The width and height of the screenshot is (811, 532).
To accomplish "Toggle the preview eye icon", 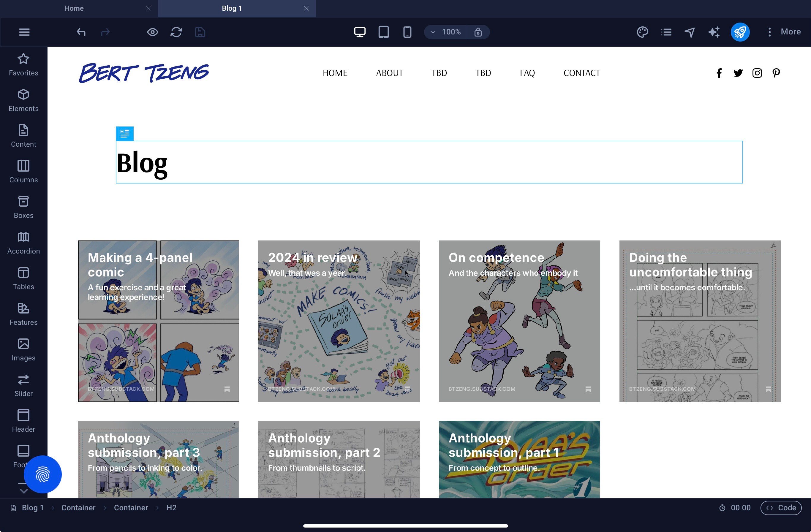I will coord(152,32).
